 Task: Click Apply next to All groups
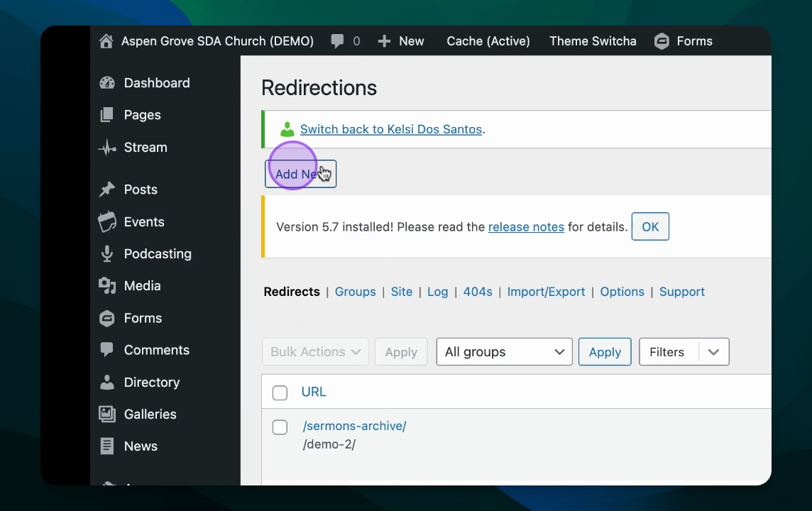coord(605,351)
